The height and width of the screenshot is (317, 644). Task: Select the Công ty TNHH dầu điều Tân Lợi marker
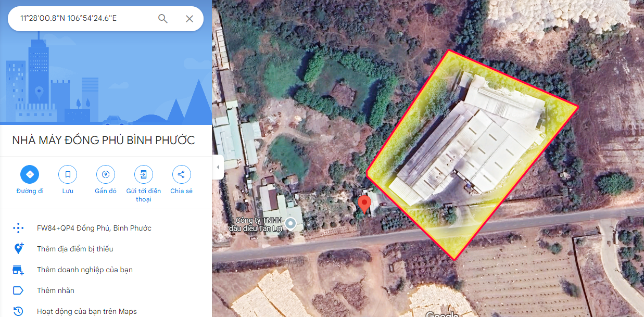click(x=291, y=224)
